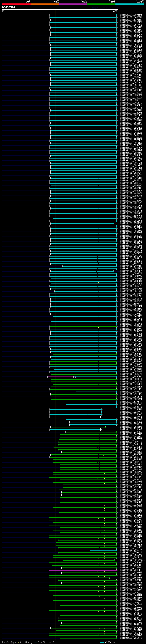Click the green alignment bar for UniRef100_Q6RS96
The image size is (146, 644).
[x=78, y=427]
